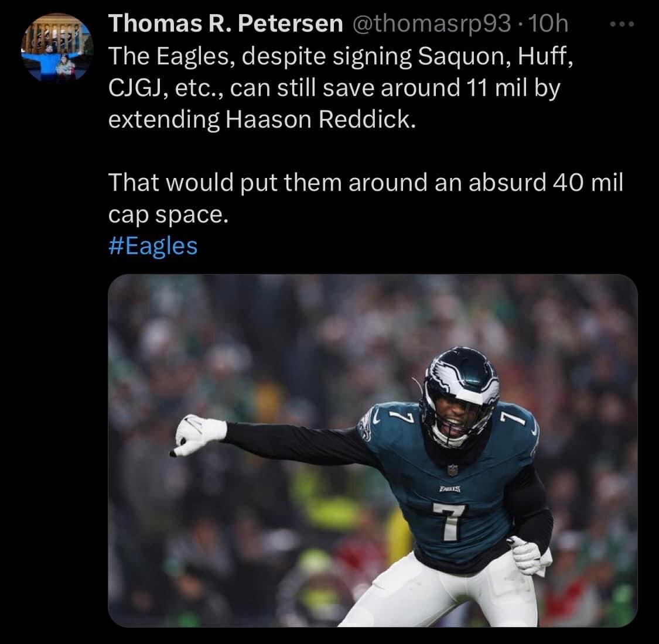Click the number 7 on player's right shoulder
Viewport: 659px width, 644px height.
(x=397, y=417)
